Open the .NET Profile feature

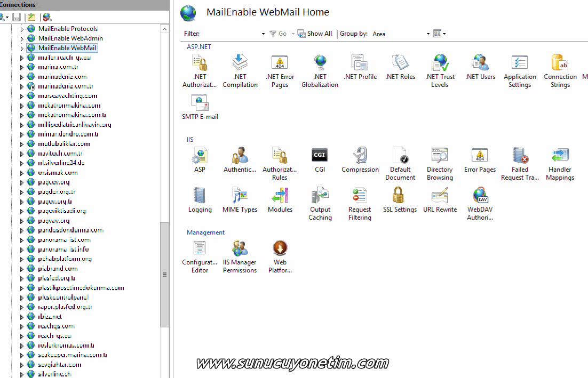click(x=360, y=67)
